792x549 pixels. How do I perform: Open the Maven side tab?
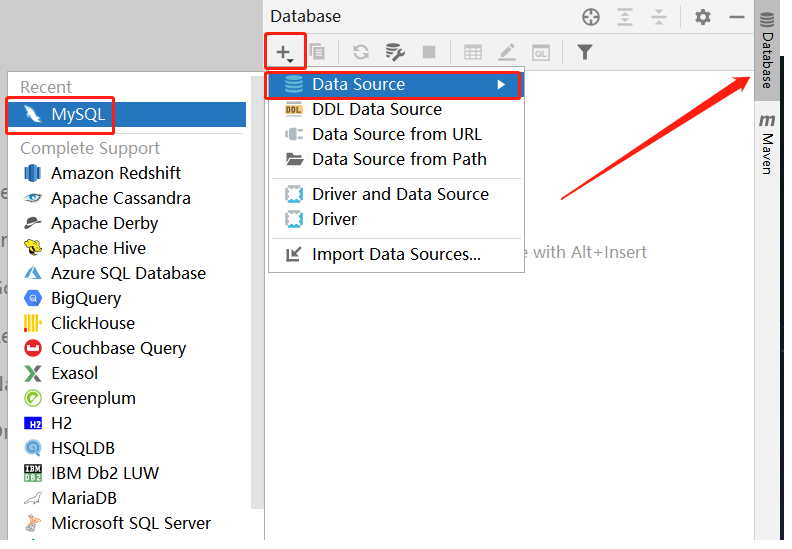767,144
